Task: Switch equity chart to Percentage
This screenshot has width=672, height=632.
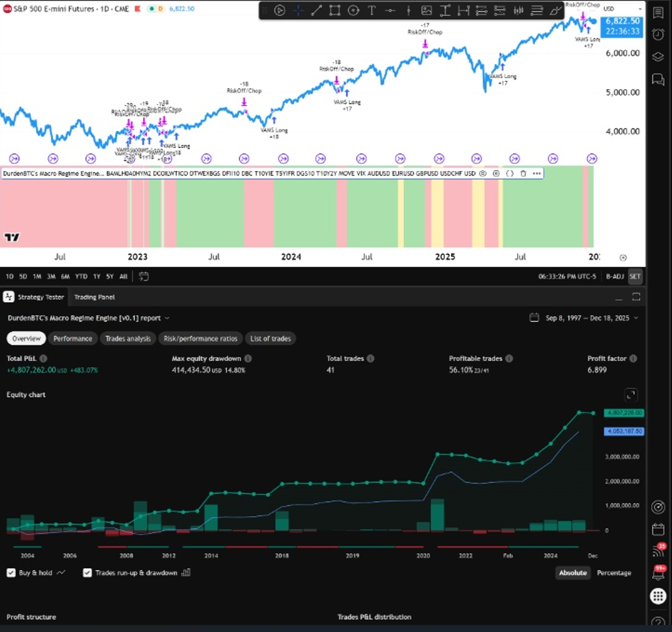Action: tap(613, 573)
